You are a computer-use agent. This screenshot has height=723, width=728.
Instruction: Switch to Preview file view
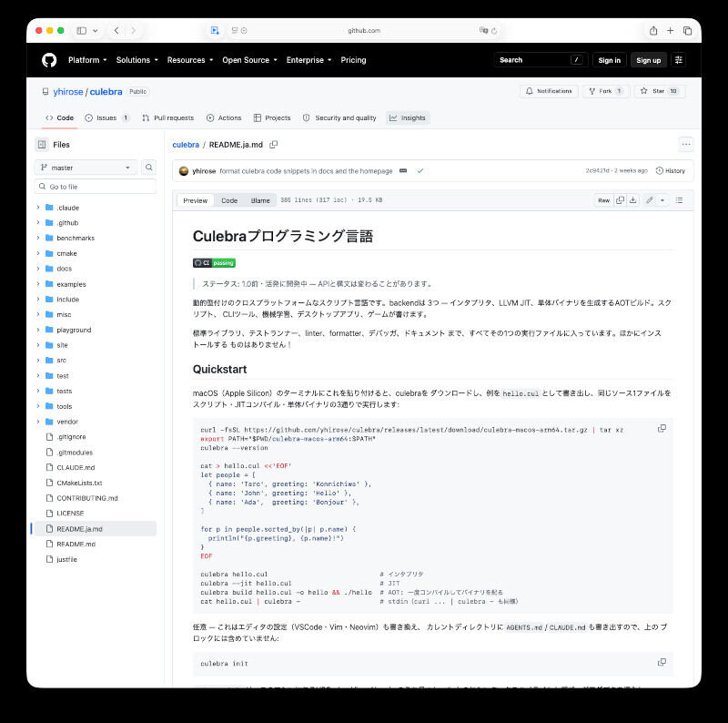click(x=195, y=200)
